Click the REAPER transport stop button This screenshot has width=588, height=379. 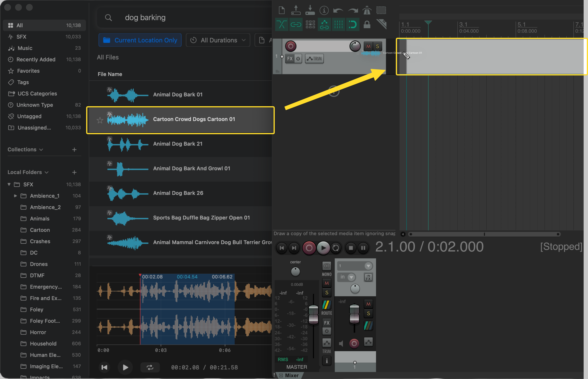tap(351, 248)
